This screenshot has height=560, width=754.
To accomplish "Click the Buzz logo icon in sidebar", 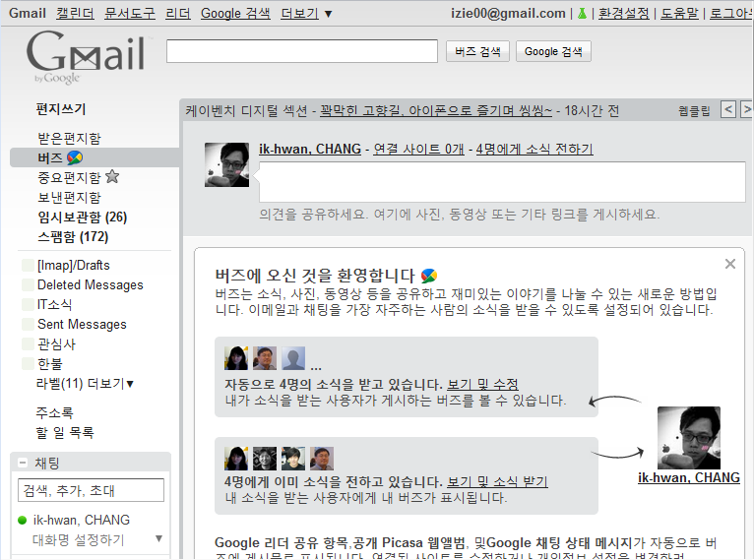I will pyautogui.click(x=75, y=157).
